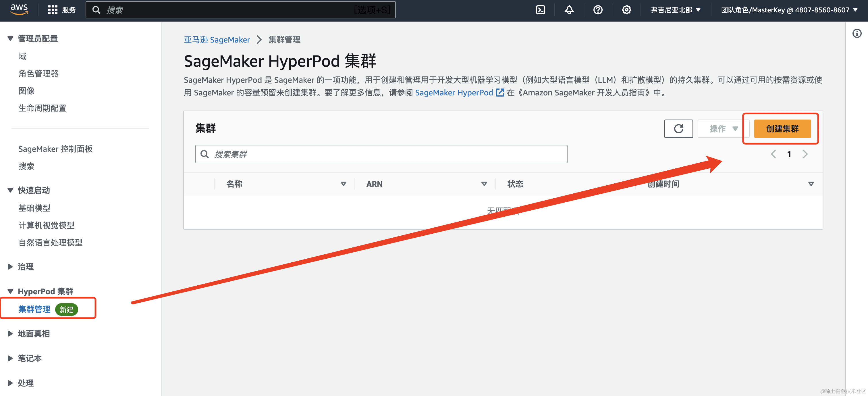
Task: Open 图像 in sidebar
Action: 26,91
